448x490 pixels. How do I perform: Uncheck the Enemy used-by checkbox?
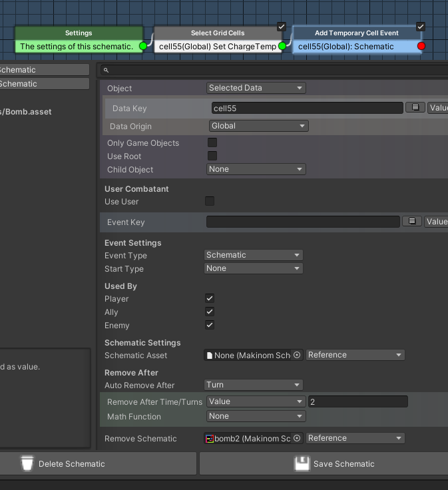(x=210, y=325)
